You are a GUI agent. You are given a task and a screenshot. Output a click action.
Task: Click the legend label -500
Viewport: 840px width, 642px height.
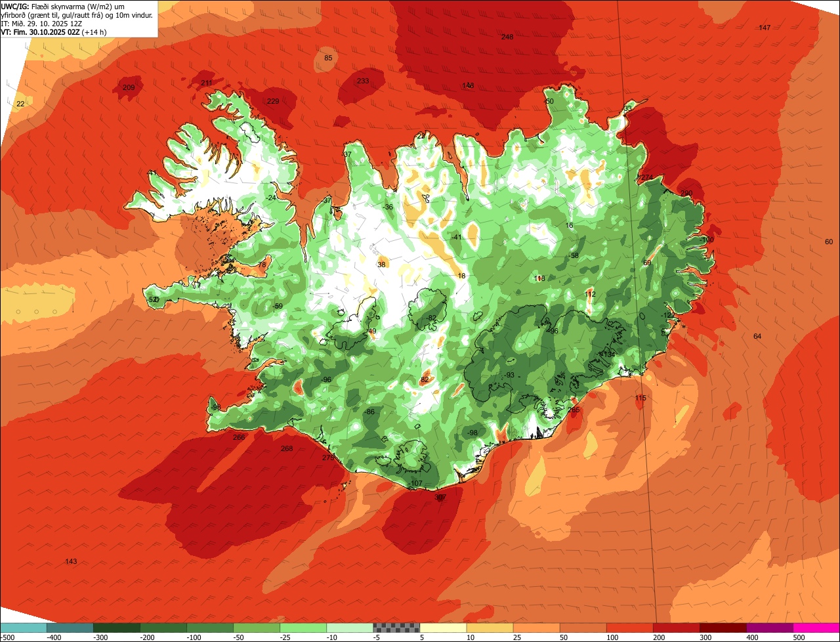click(7, 637)
